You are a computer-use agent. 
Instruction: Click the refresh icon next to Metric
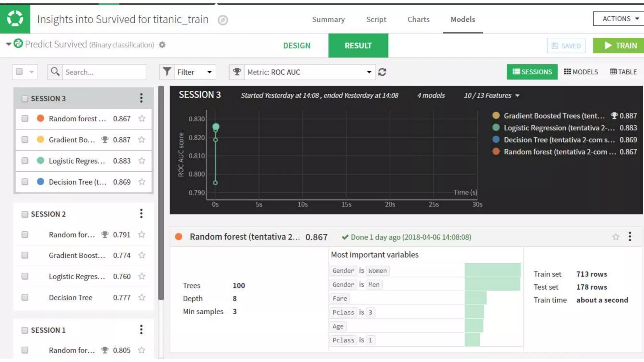(382, 72)
